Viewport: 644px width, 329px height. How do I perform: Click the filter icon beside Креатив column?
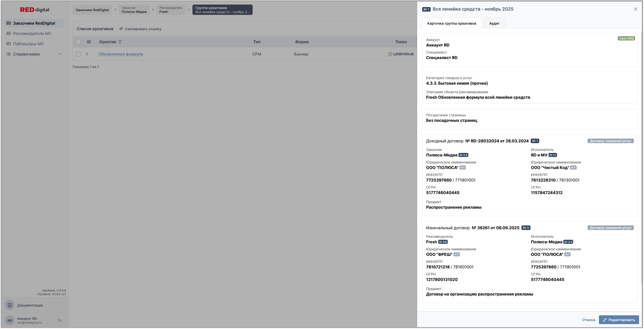[120, 42]
